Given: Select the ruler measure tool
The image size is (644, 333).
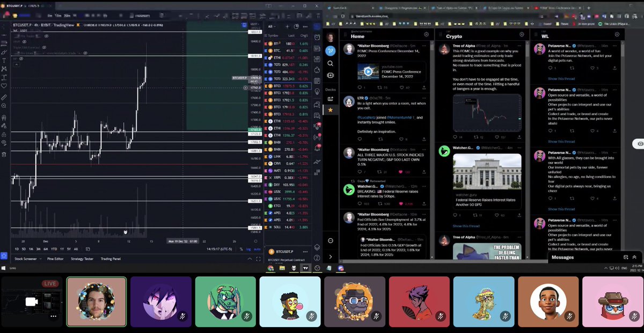Looking at the screenshot, I should click(x=4, y=98).
